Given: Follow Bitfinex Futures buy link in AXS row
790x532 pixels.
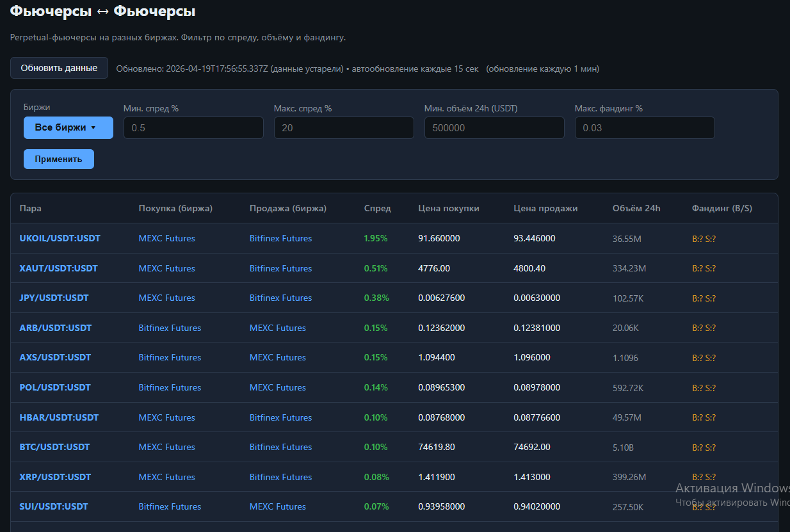Looking at the screenshot, I should click(x=170, y=357).
